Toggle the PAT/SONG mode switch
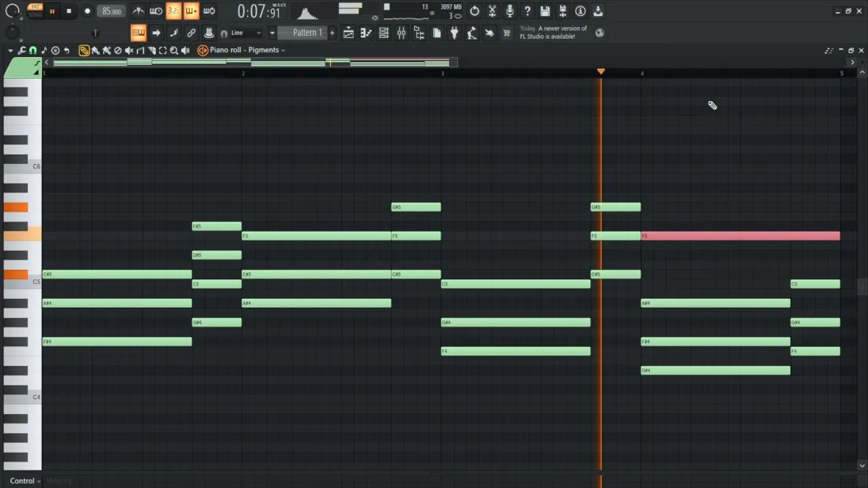The image size is (868, 488). click(35, 11)
